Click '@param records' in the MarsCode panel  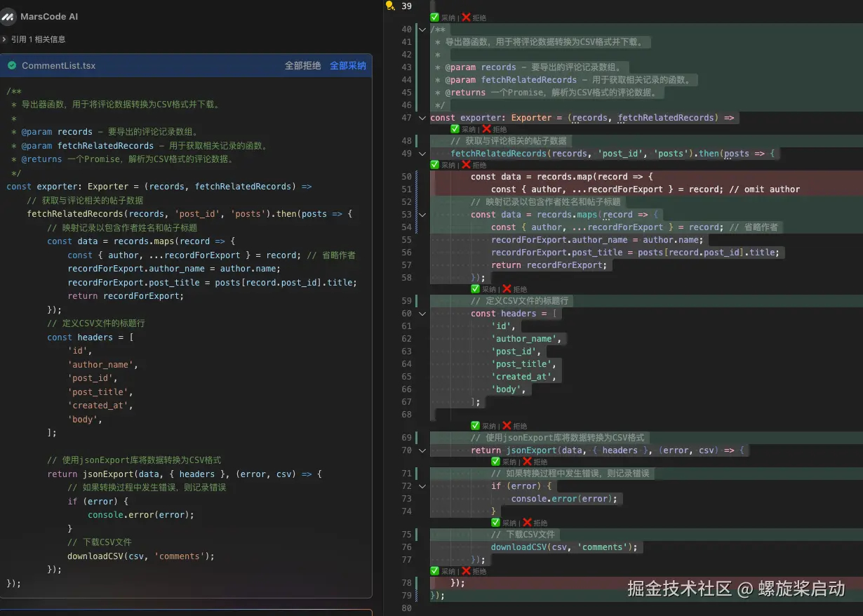[x=57, y=132]
